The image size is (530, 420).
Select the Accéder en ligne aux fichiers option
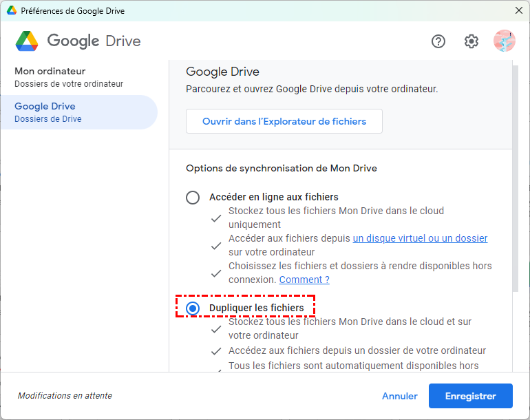click(193, 198)
